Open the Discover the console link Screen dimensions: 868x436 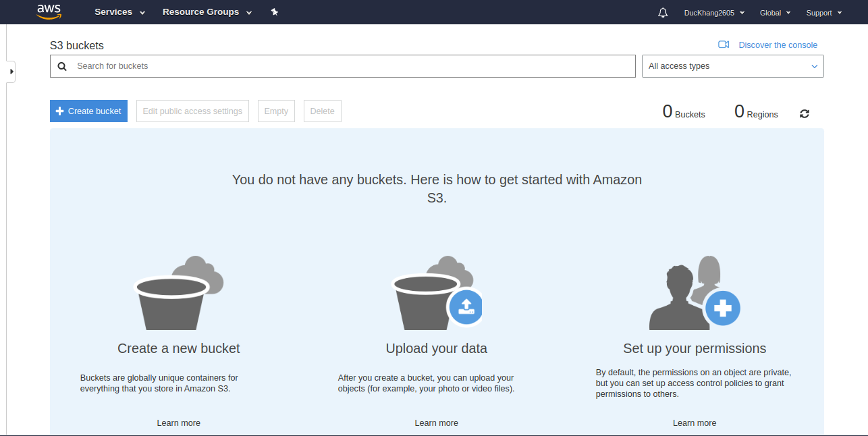(778, 45)
